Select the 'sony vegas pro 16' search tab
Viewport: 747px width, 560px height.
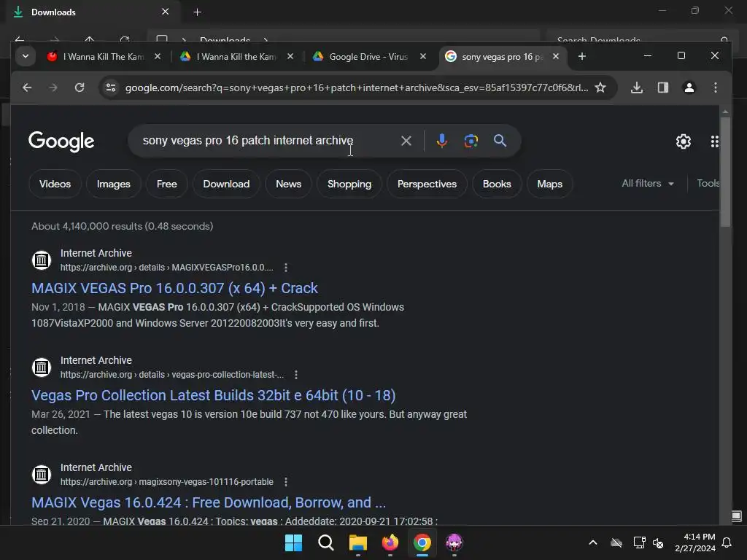(x=502, y=57)
